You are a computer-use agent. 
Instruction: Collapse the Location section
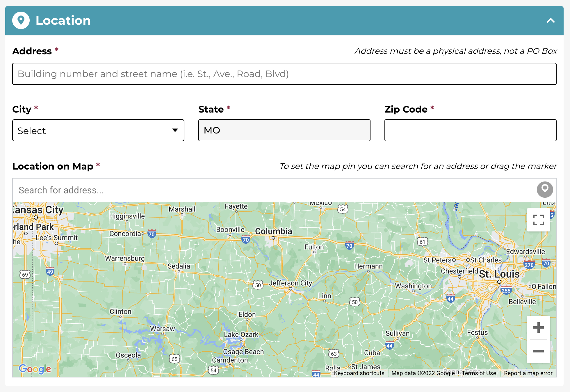(x=551, y=21)
